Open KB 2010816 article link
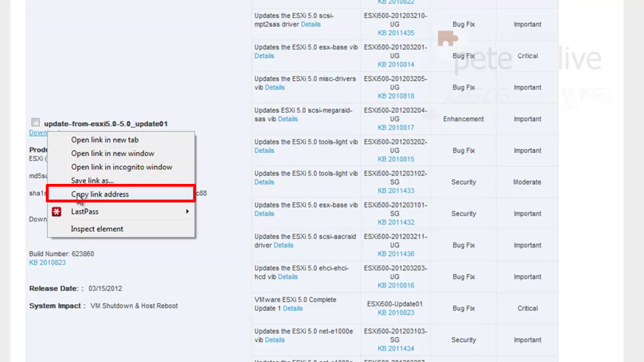The height and width of the screenshot is (362, 644). pyautogui.click(x=396, y=285)
